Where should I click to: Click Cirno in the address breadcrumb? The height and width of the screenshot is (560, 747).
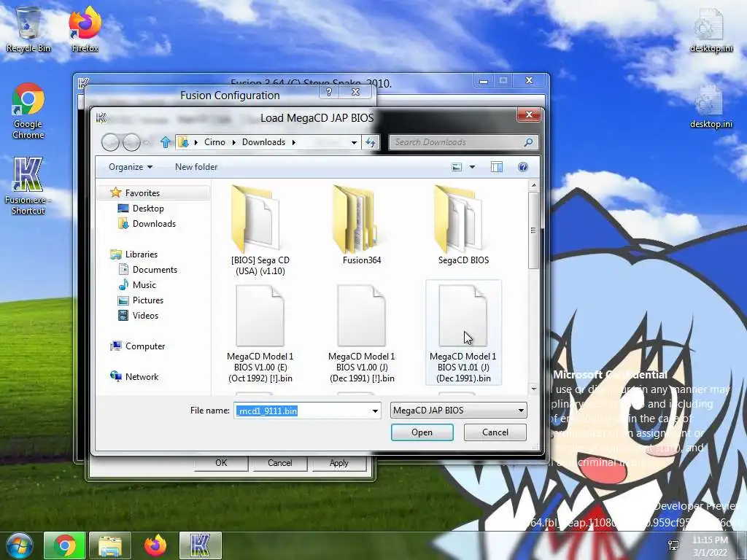[214, 142]
